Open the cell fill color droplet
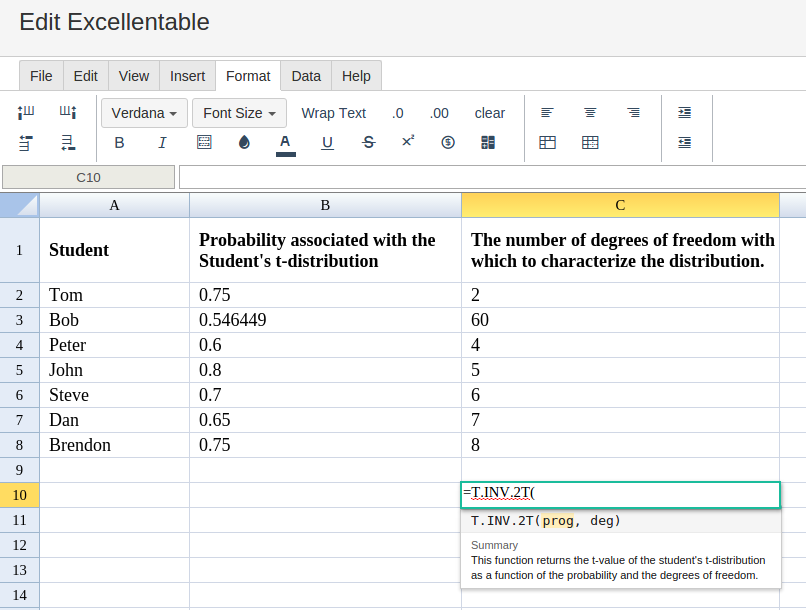 coord(244,143)
